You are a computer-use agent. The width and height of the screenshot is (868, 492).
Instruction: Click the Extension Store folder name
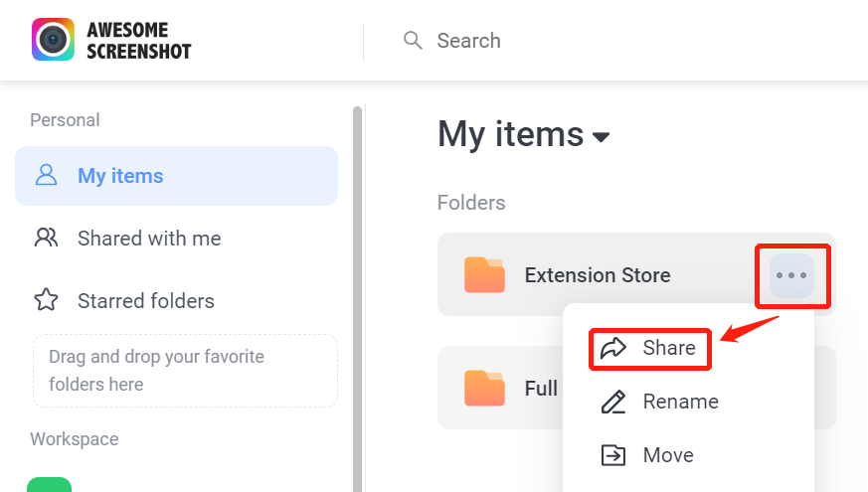598,275
